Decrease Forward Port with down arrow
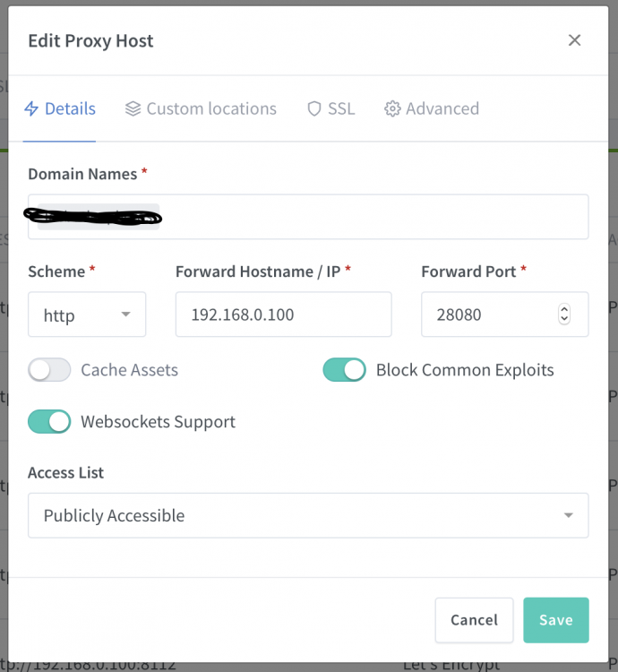Image resolution: width=618 pixels, height=672 pixels. (564, 319)
